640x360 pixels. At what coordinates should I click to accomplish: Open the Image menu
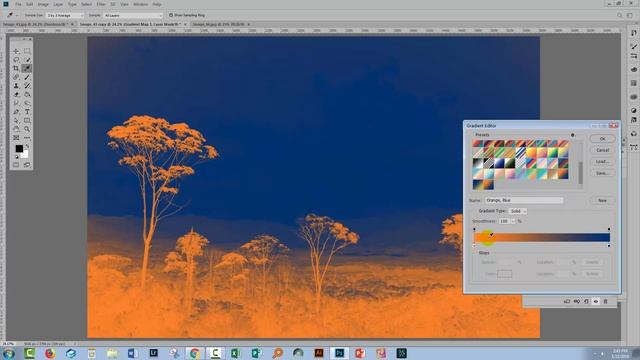tap(43, 4)
